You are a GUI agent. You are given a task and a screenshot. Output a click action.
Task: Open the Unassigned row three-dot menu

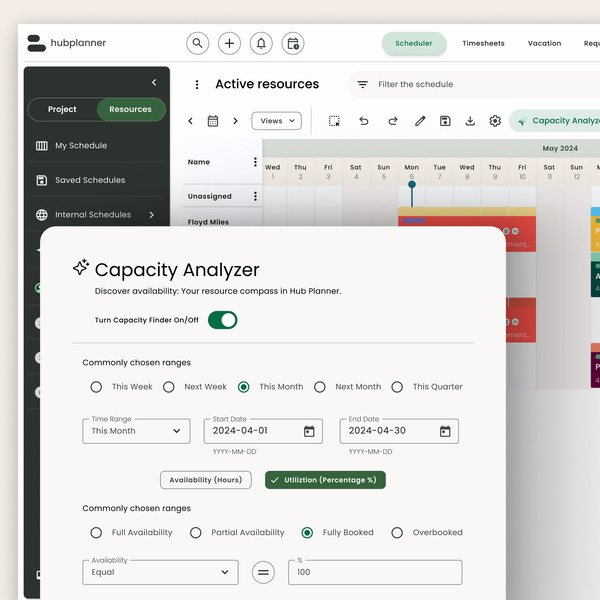coord(255,196)
